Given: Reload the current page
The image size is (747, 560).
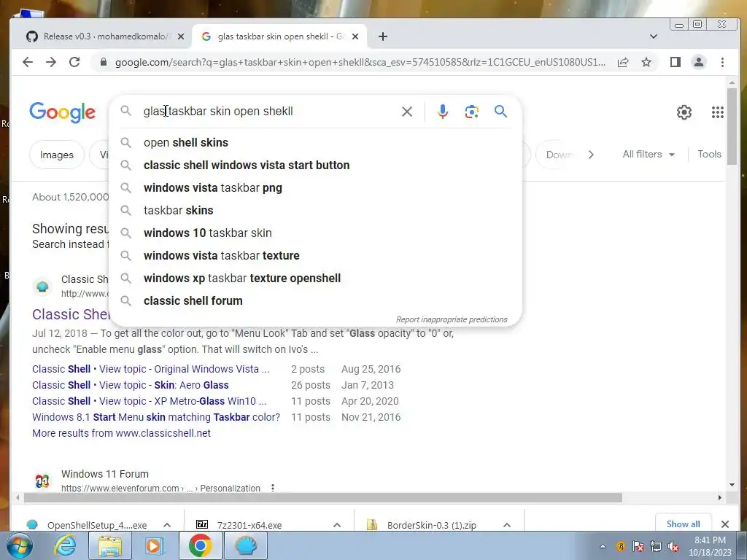Looking at the screenshot, I should point(74,62).
